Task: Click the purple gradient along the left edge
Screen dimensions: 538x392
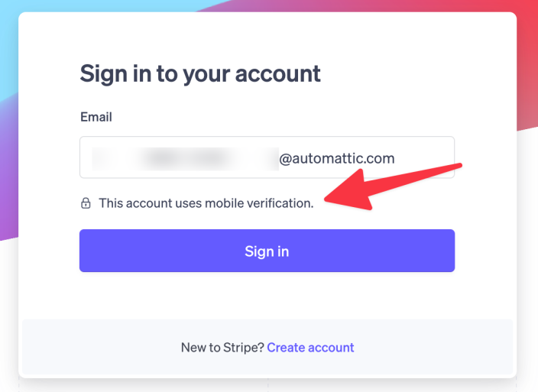Action: pyautogui.click(x=8, y=191)
